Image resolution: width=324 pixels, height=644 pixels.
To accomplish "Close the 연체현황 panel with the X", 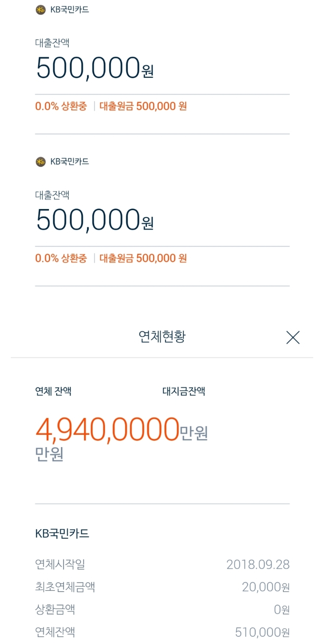I will (x=293, y=338).
